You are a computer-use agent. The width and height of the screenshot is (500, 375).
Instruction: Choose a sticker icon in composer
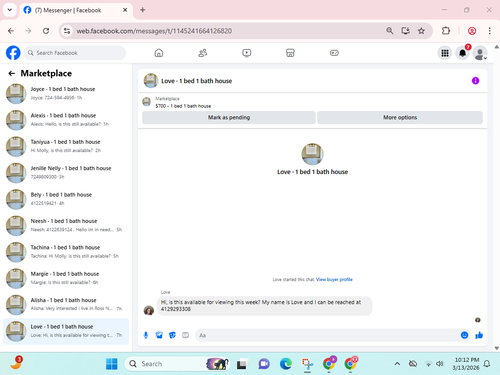tap(172, 335)
